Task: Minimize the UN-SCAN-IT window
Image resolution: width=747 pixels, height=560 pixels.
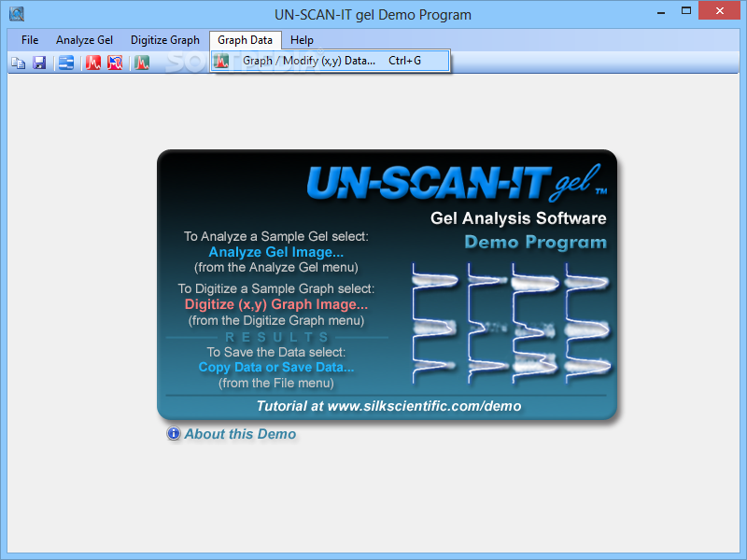Action: click(x=661, y=11)
